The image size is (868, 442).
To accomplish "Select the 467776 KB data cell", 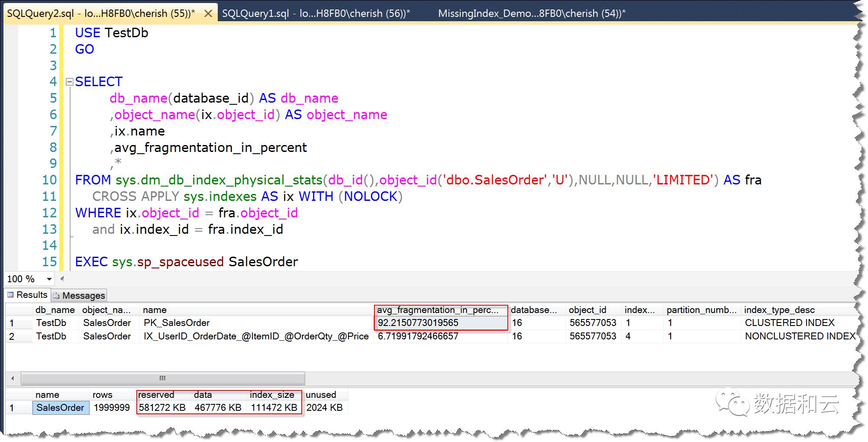I will [219, 408].
